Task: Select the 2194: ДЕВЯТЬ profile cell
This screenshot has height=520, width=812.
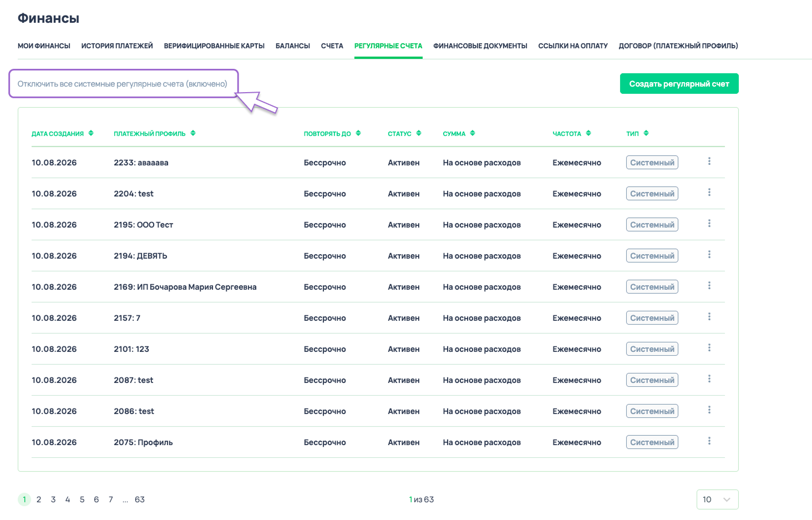Action: click(x=140, y=256)
